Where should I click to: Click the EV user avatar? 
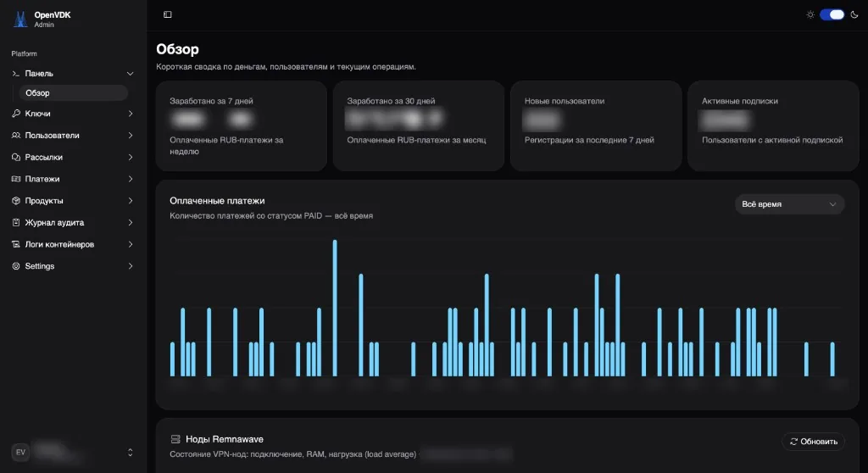(20, 452)
